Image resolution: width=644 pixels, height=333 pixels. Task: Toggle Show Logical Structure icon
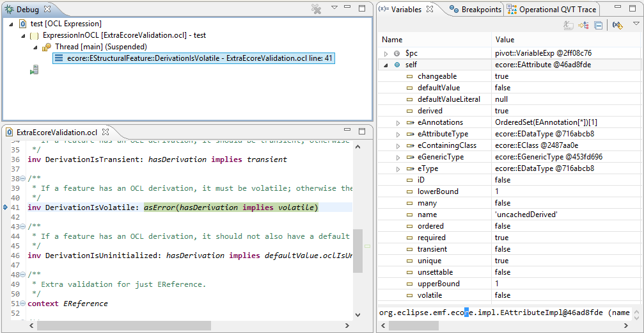click(583, 26)
